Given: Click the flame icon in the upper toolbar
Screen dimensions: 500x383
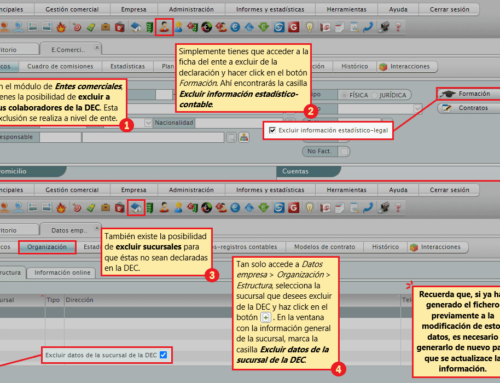Looking at the screenshot, I should (x=61, y=27).
